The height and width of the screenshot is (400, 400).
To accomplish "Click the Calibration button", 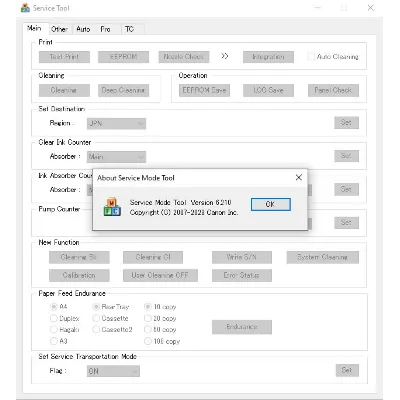I will 79,275.
